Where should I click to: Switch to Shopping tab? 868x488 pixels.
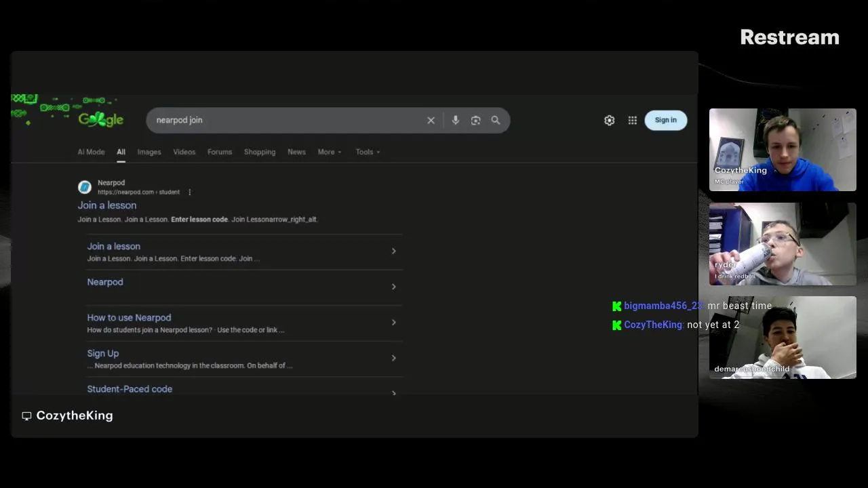[x=260, y=152]
